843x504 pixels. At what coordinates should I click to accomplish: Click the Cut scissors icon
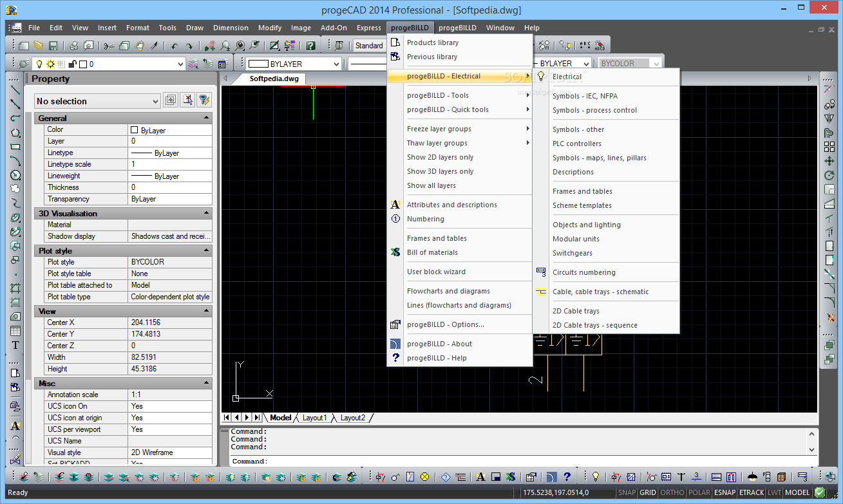[x=109, y=46]
